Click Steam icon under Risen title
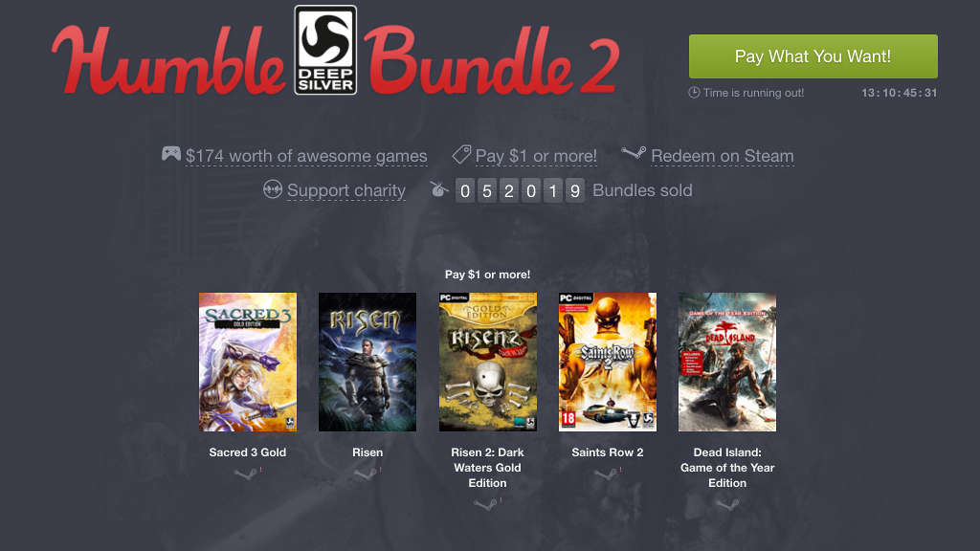The height and width of the screenshot is (551, 980). [x=367, y=474]
